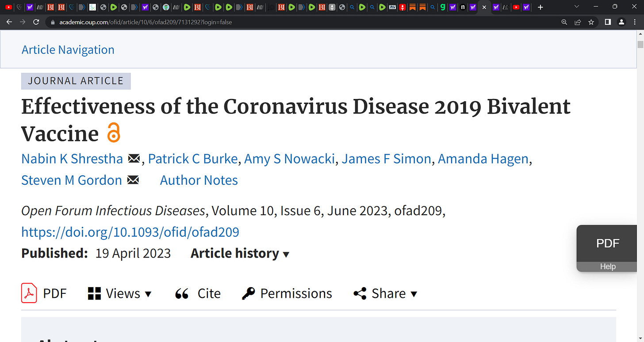The image size is (644, 342).
Task: Switch to the green 'g' favicon tab
Action: click(x=443, y=7)
